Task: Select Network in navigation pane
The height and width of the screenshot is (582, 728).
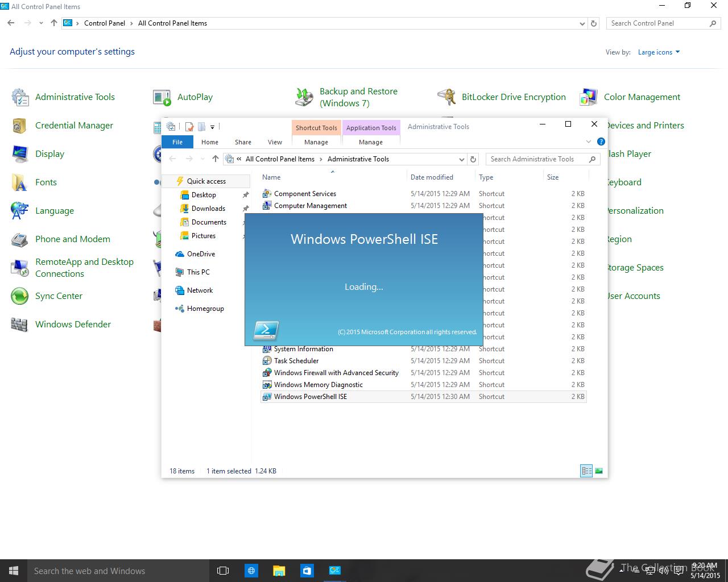Action: pos(200,290)
